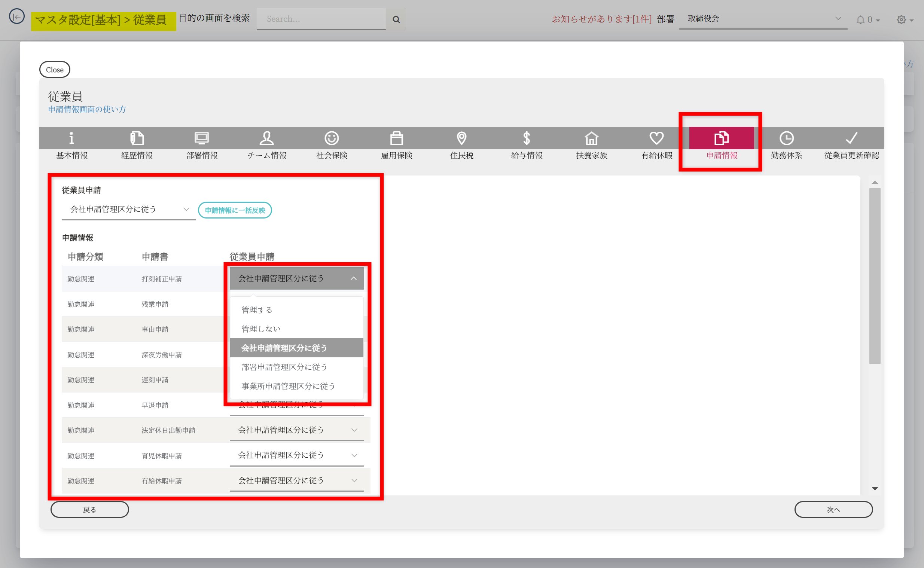The width and height of the screenshot is (924, 568).
Task: Click the 残業申請 row text
Action: tap(155, 304)
